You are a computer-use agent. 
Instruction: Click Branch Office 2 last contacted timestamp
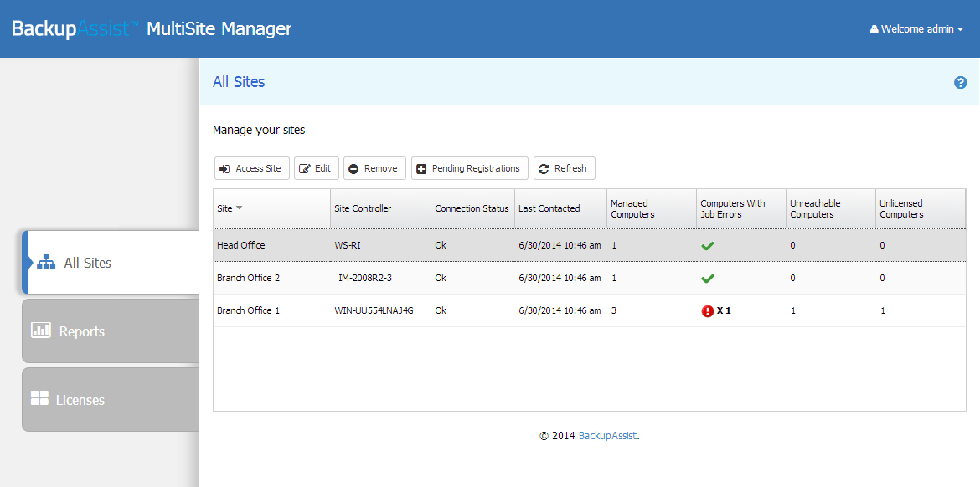560,278
